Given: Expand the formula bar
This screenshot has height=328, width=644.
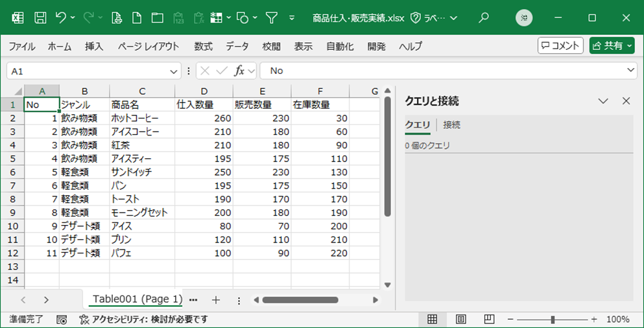Looking at the screenshot, I should (631, 71).
